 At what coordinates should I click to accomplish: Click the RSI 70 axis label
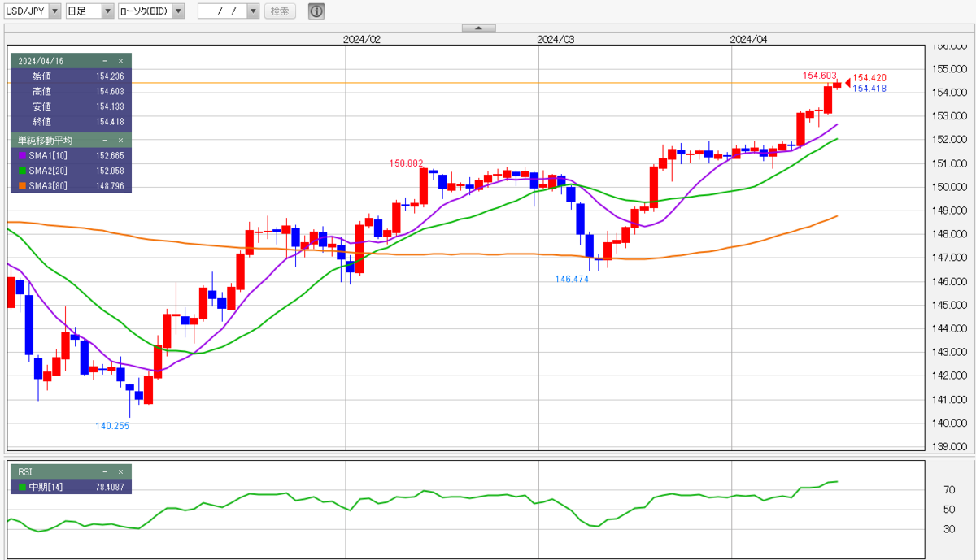(948, 490)
